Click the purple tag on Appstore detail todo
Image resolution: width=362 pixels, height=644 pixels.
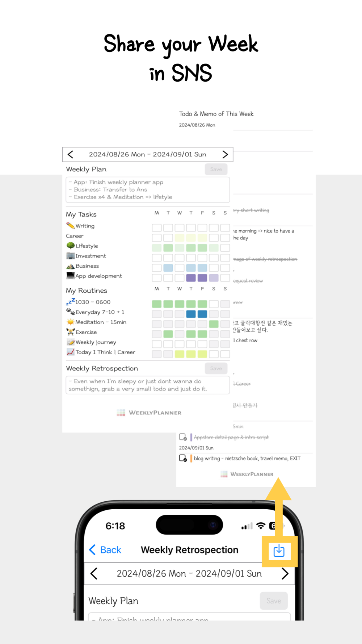(x=191, y=437)
